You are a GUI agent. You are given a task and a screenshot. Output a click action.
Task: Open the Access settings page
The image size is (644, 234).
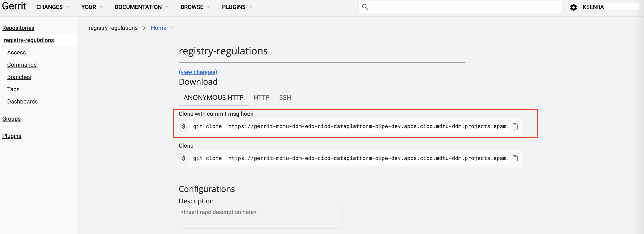[17, 52]
